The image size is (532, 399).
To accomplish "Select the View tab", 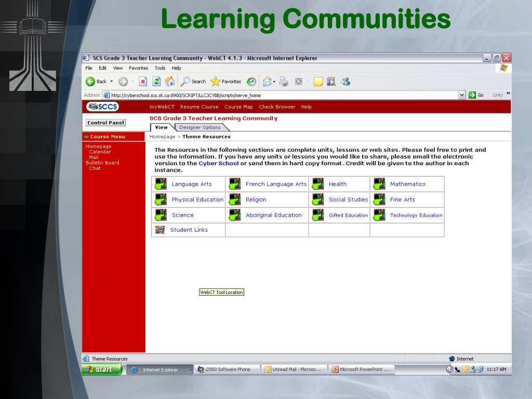I will (x=161, y=127).
